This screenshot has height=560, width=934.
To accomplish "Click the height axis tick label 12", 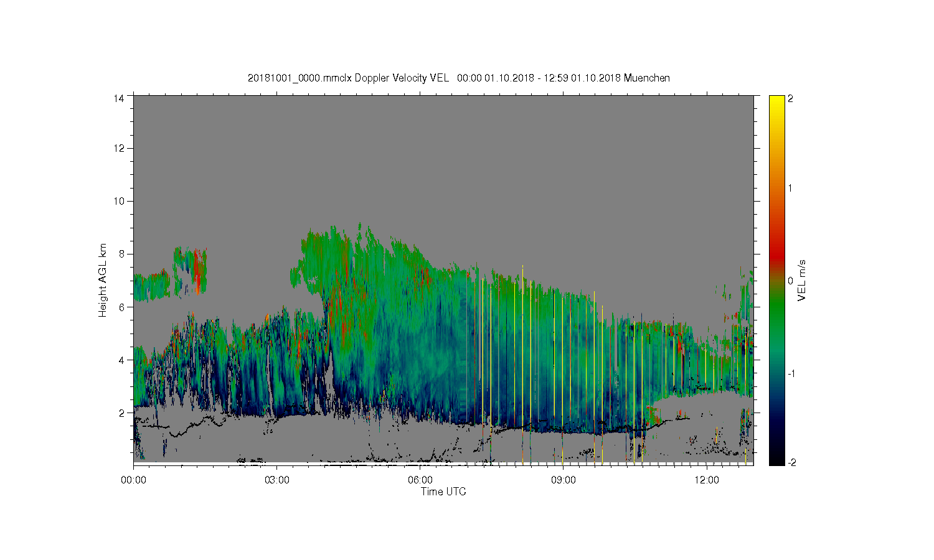I will click(119, 148).
